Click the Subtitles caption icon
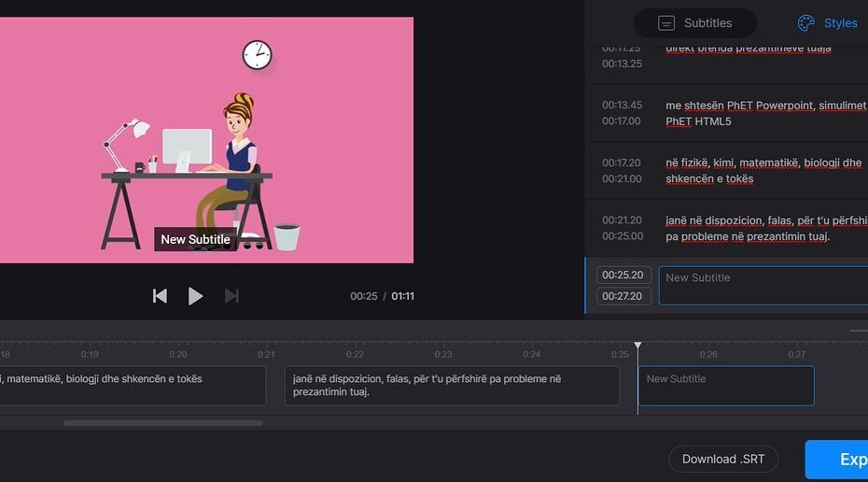This screenshot has height=482, width=868. pyautogui.click(x=666, y=23)
